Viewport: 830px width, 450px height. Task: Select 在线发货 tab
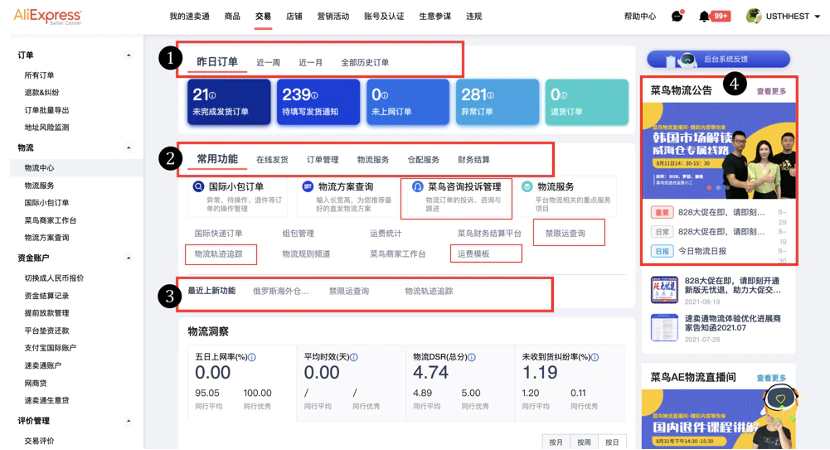click(x=272, y=159)
